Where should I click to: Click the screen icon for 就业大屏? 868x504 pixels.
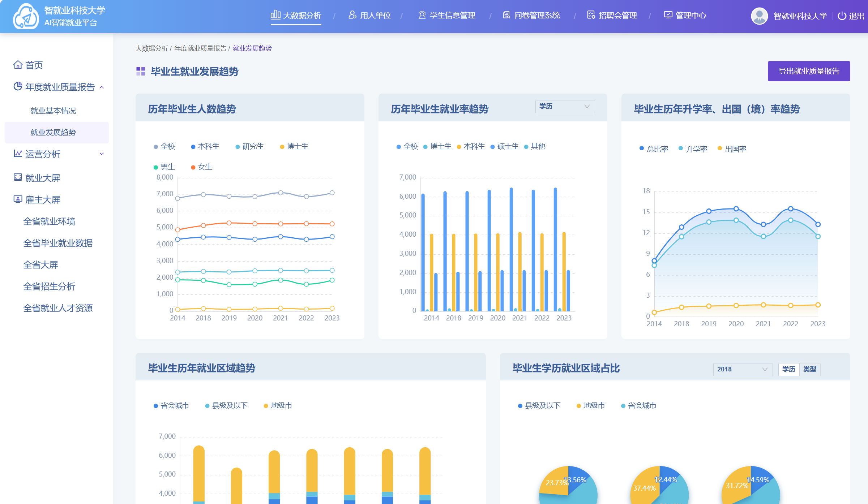18,177
